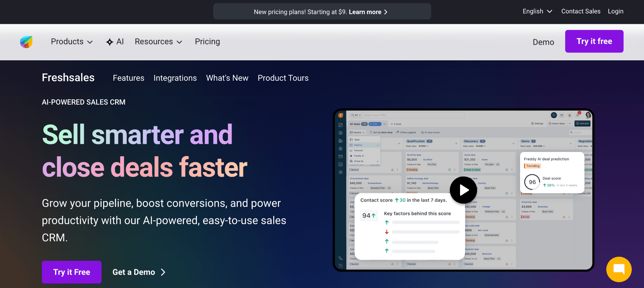Open the English language selector
The height and width of the screenshot is (288, 644).
click(x=537, y=11)
